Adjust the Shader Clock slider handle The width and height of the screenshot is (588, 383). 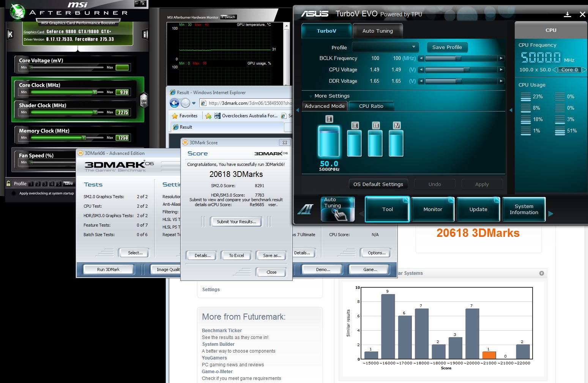(x=96, y=112)
